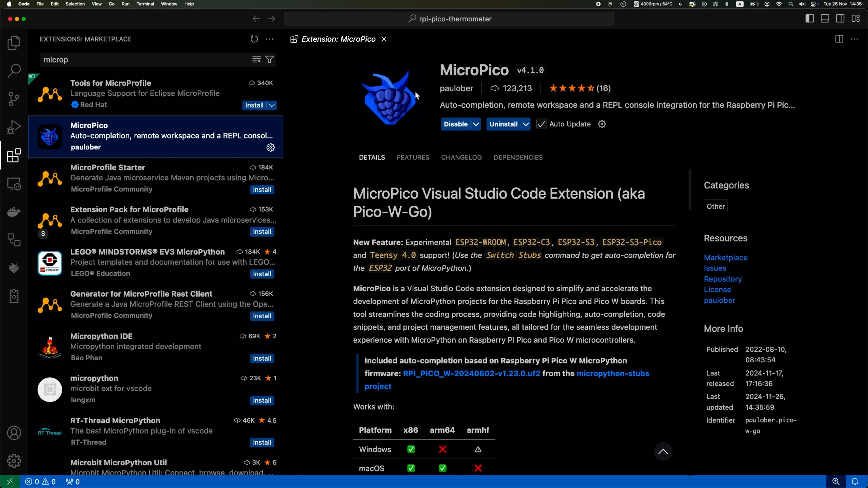Expand the Disable button dropdown arrow
868x488 pixels.
[476, 124]
